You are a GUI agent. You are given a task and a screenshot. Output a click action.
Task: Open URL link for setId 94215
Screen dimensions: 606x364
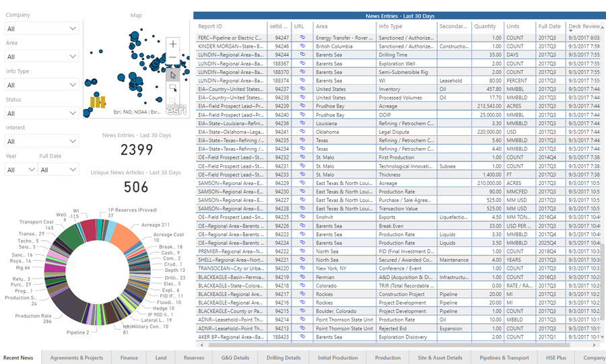point(302,311)
